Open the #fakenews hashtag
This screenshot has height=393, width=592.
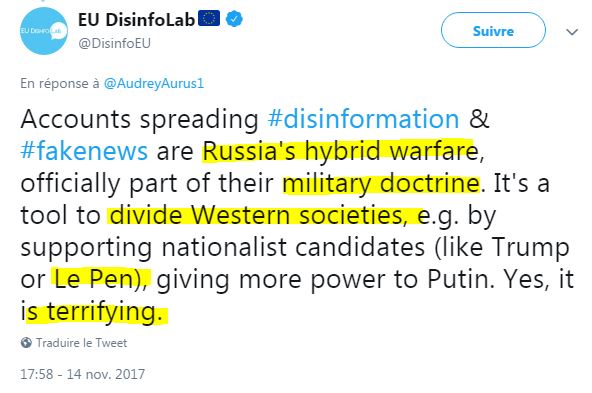[84, 151]
